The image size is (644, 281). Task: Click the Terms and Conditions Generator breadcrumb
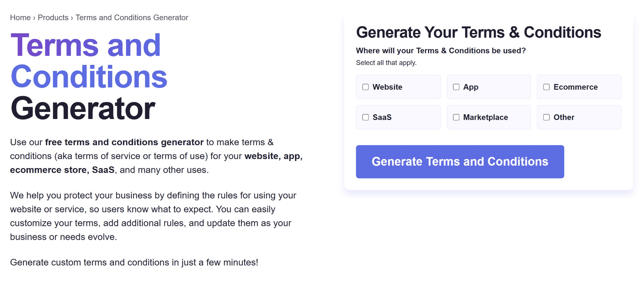132,17
